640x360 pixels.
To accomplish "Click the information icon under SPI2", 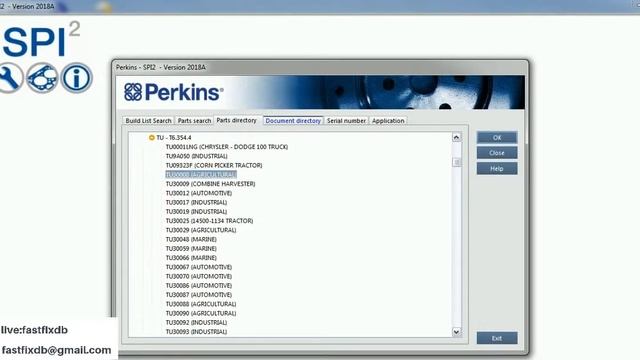I will [x=77, y=78].
